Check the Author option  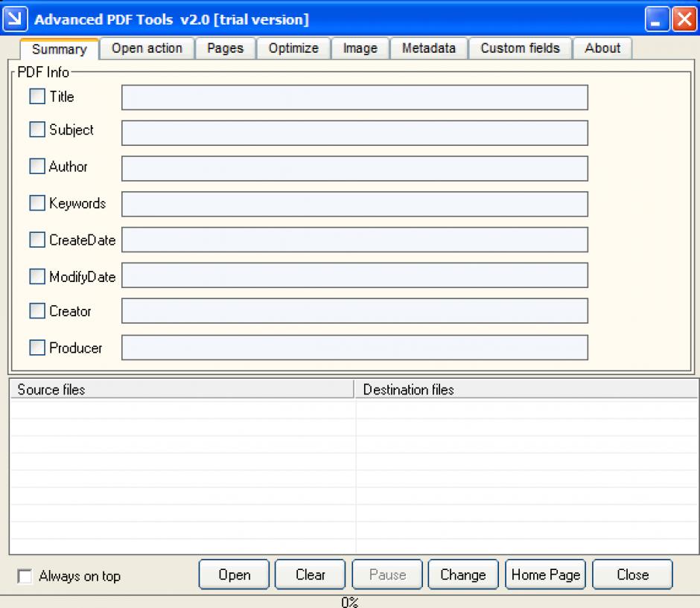click(37, 166)
